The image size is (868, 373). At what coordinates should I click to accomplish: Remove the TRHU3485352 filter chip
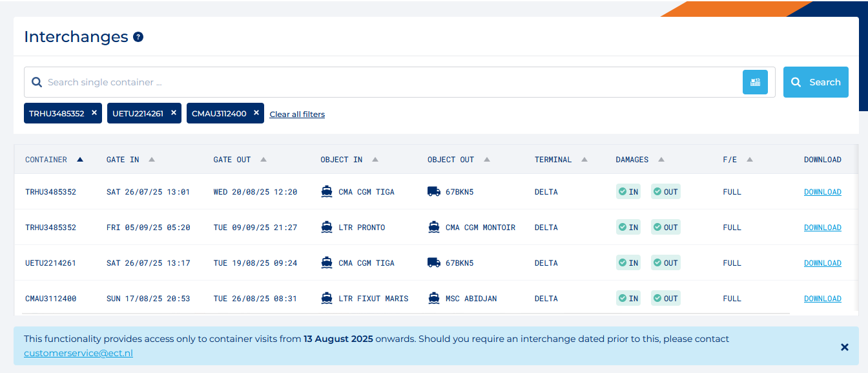(x=94, y=113)
